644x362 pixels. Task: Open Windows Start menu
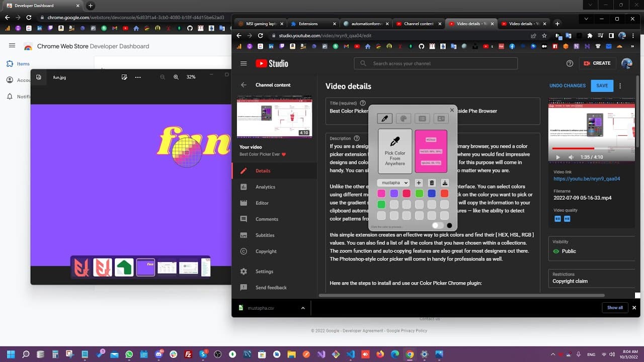point(11,354)
